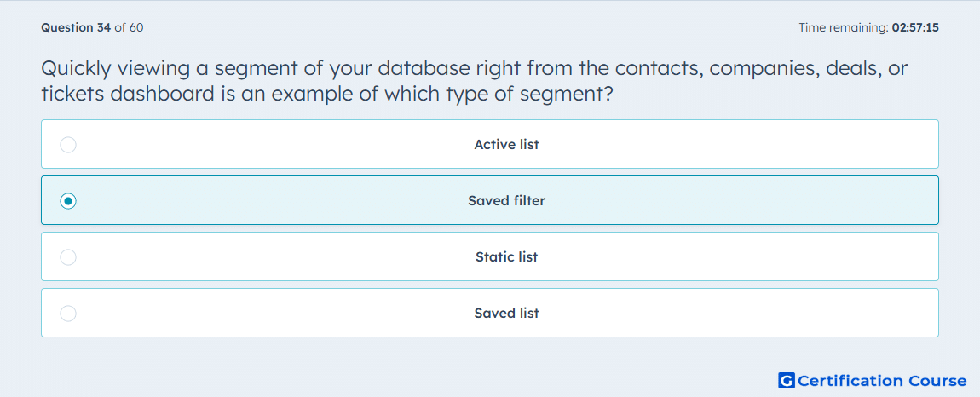Click the 02:57:15 countdown timer

pyautogui.click(x=915, y=27)
